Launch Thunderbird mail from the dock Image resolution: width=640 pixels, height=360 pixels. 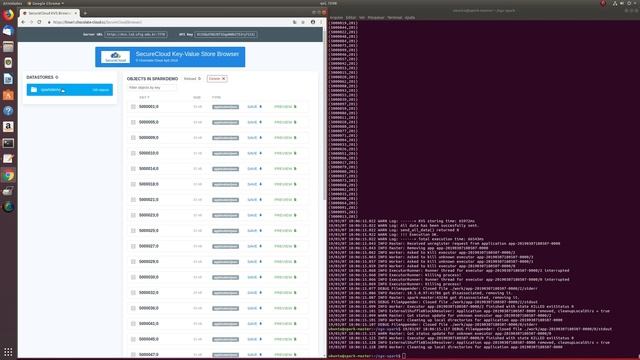coord(8,31)
